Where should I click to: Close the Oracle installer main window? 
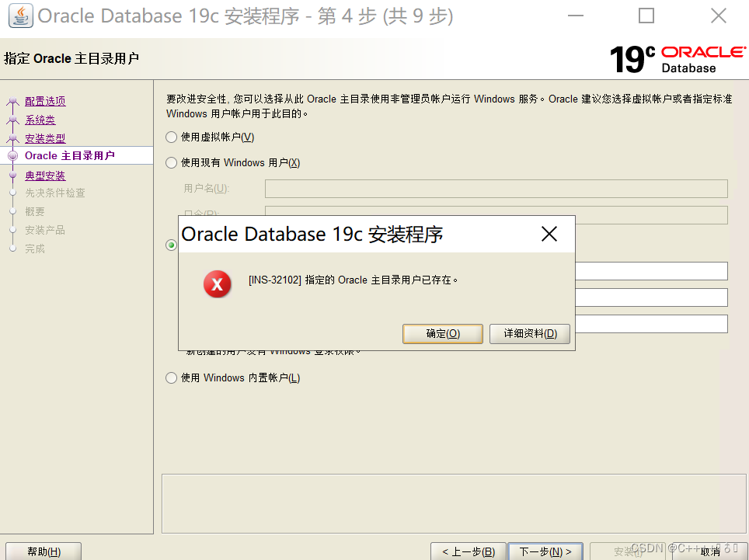point(719,16)
